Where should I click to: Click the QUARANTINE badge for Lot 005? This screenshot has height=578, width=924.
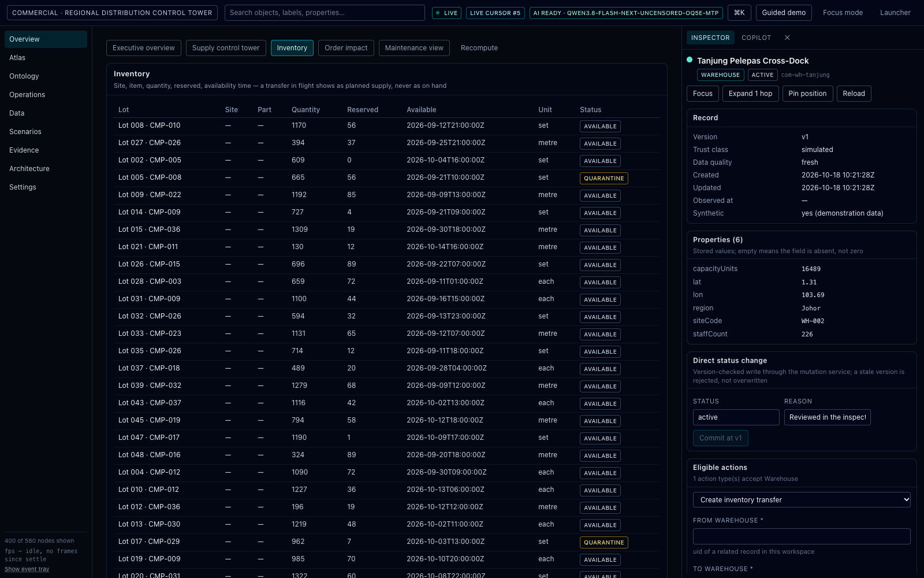pyautogui.click(x=603, y=179)
